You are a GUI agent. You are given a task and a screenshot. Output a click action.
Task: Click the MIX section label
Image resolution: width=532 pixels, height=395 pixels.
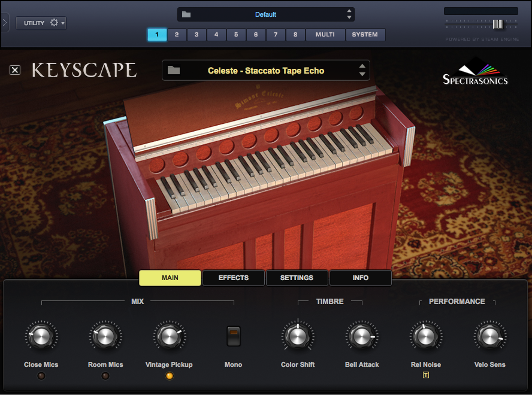pos(137,302)
